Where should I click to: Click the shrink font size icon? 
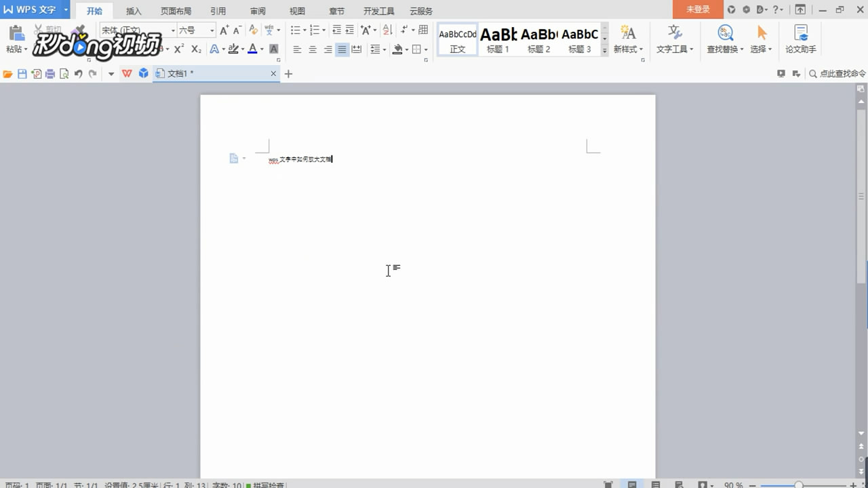click(237, 30)
